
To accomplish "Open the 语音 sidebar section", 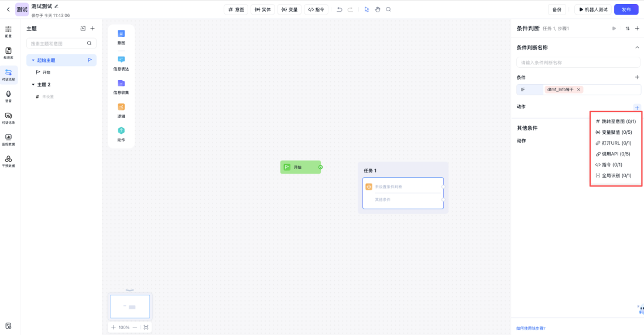I will coord(8,96).
